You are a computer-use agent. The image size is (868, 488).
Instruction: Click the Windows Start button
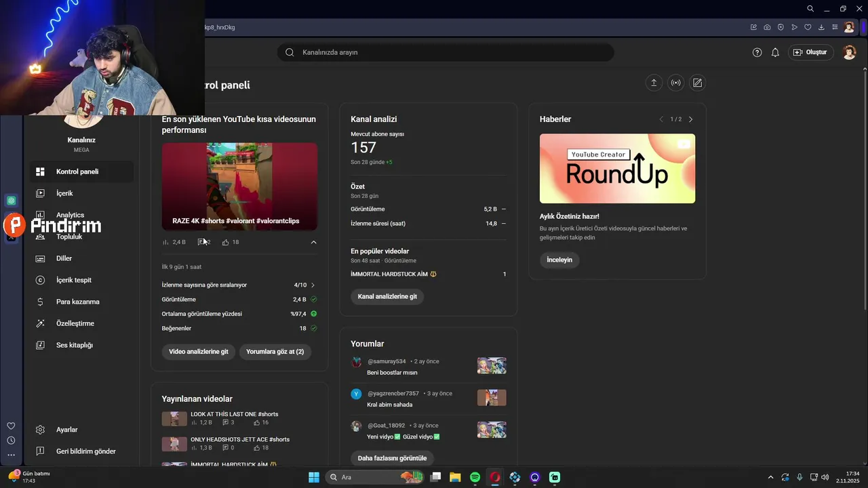coord(314,477)
